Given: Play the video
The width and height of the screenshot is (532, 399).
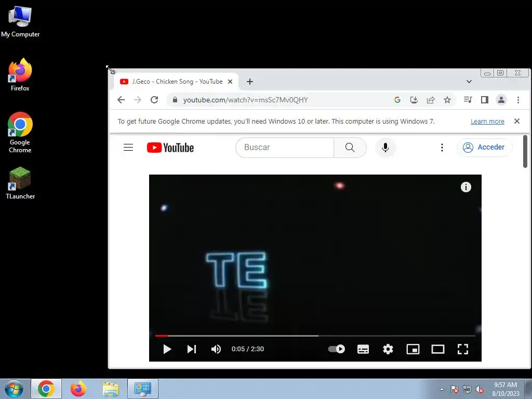Looking at the screenshot, I should coord(167,349).
